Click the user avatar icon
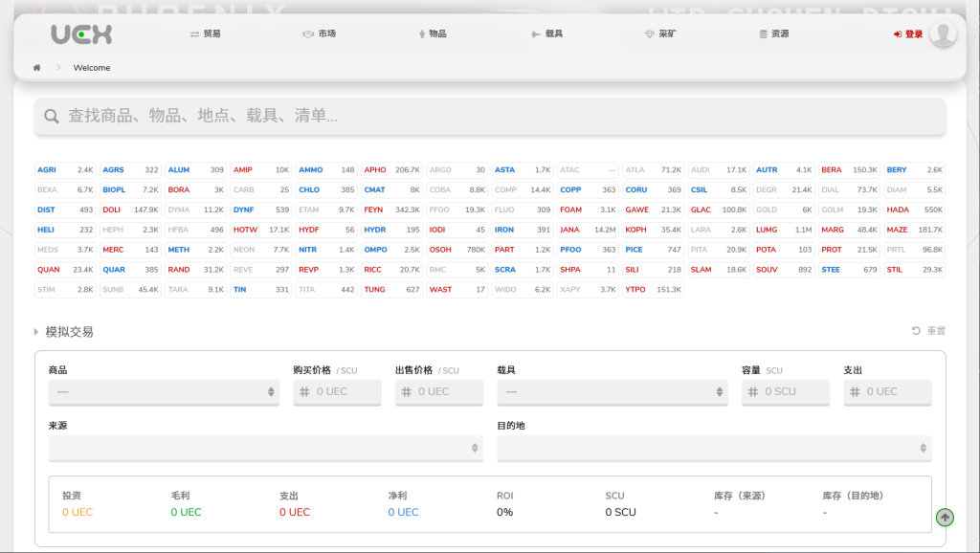Viewport: 980px width, 553px height. 944,33
